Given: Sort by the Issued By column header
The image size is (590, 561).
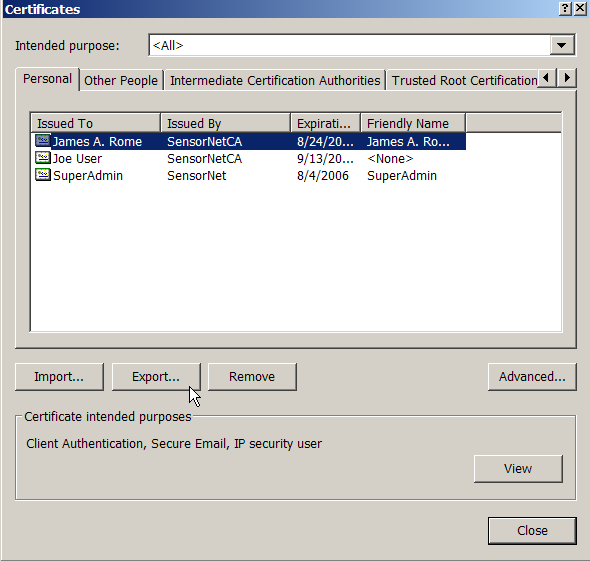Looking at the screenshot, I should pos(226,123).
